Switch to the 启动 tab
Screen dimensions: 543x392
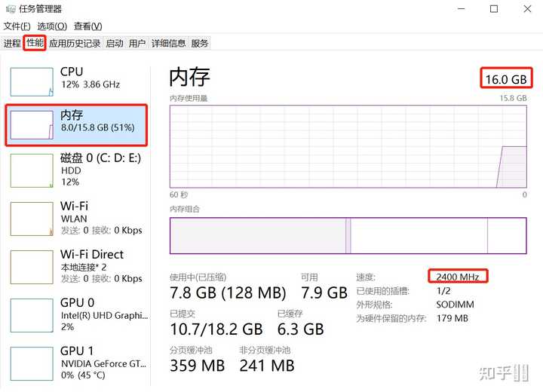115,43
